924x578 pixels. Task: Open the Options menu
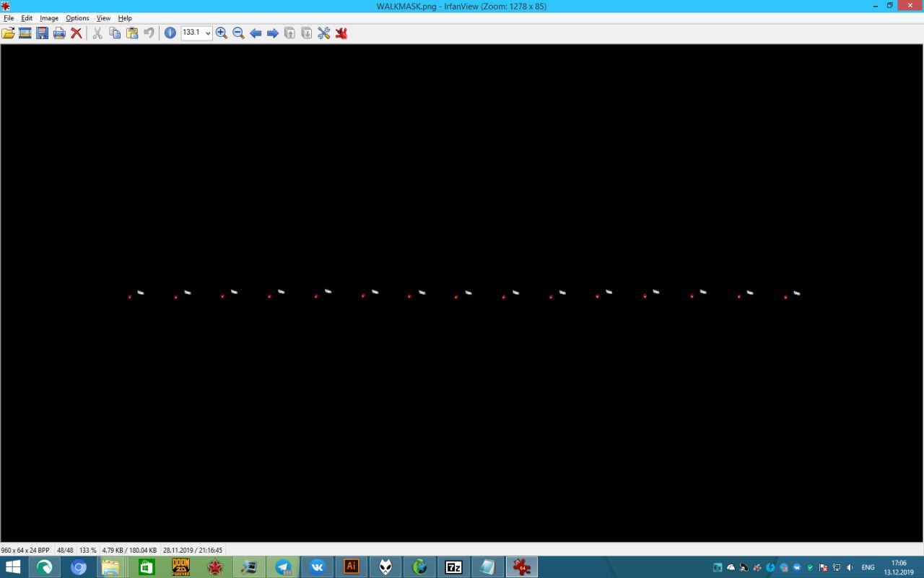[x=77, y=18]
